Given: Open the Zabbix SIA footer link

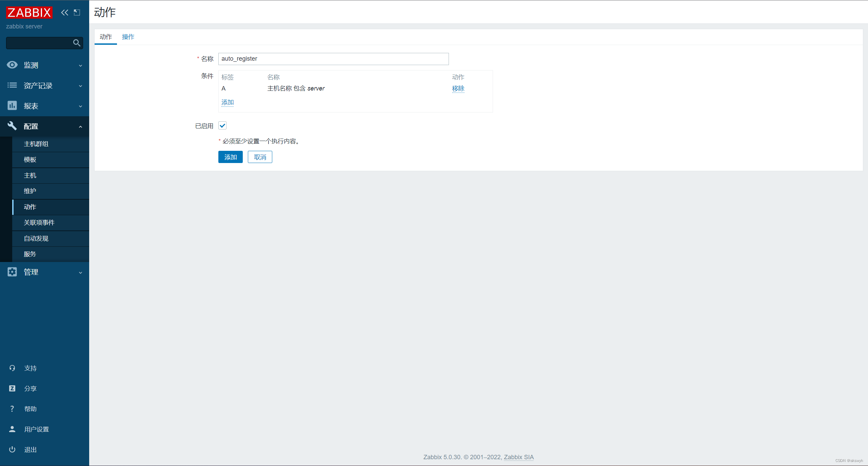Looking at the screenshot, I should tap(519, 457).
